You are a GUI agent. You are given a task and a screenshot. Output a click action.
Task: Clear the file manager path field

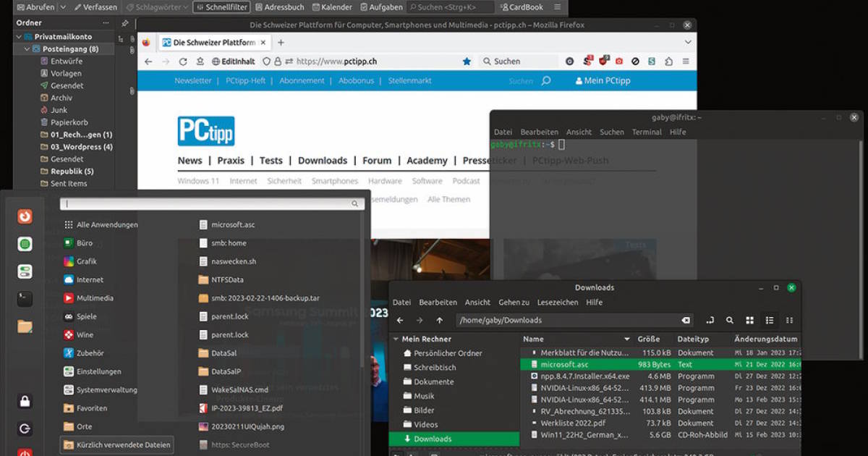pyautogui.click(x=686, y=321)
